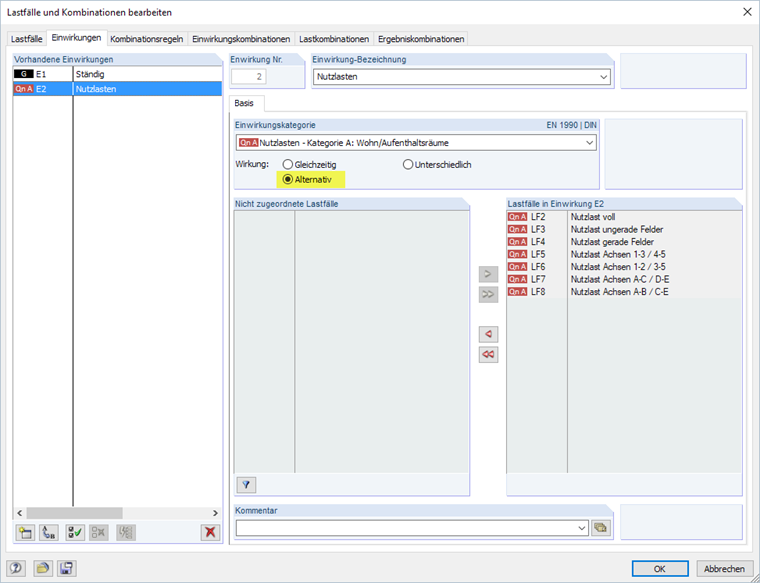Remove all load cases with double red arrow
Screen dimensions: 760x583
(x=488, y=355)
